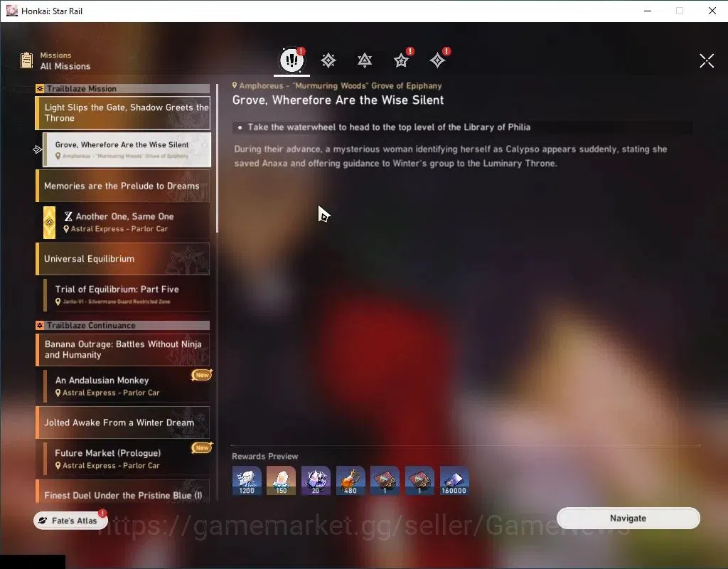Select An Andalusian Monkey mission
Image resolution: width=728 pixels, height=569 pixels.
127,386
